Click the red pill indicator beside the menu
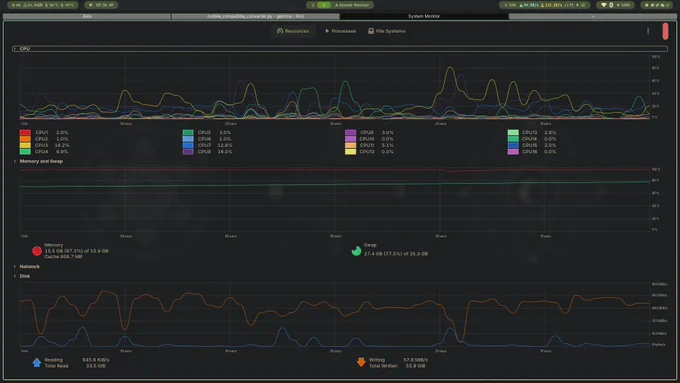Screen dimensions: 680x383 point(665,31)
